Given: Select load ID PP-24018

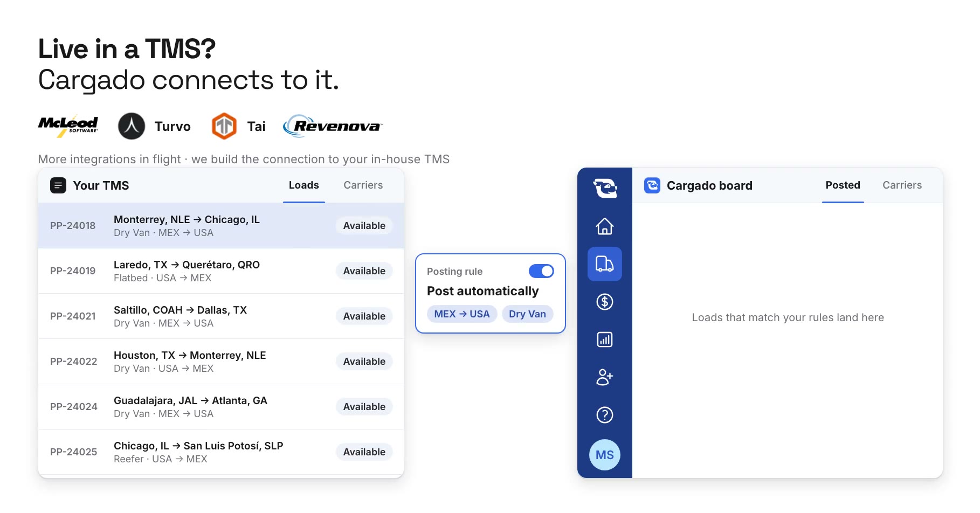Looking at the screenshot, I should (x=73, y=226).
